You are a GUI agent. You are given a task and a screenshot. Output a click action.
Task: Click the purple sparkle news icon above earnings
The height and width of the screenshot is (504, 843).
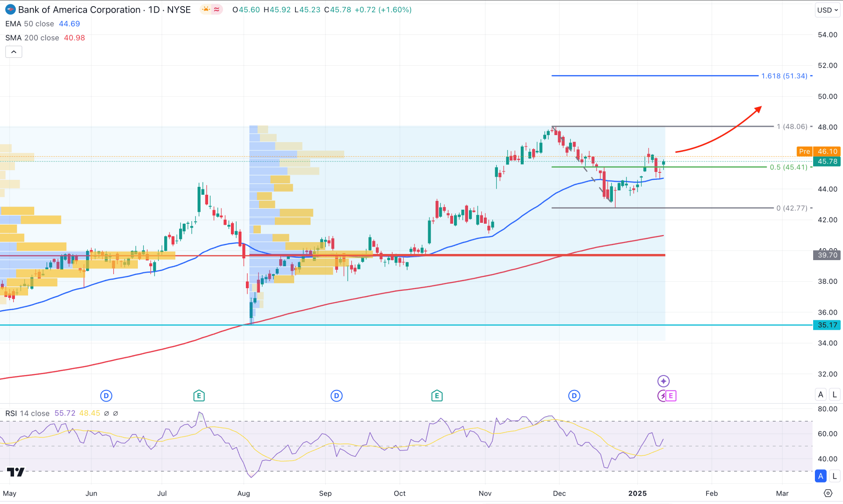pos(663,381)
